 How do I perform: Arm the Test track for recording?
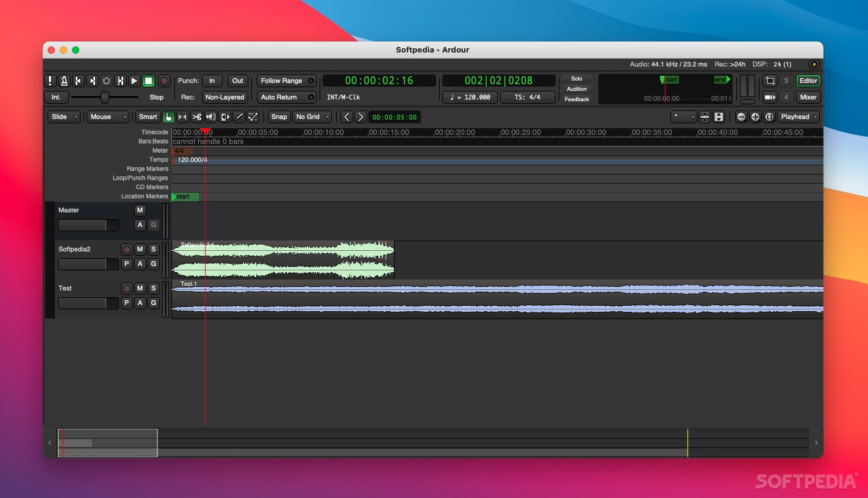(x=126, y=288)
